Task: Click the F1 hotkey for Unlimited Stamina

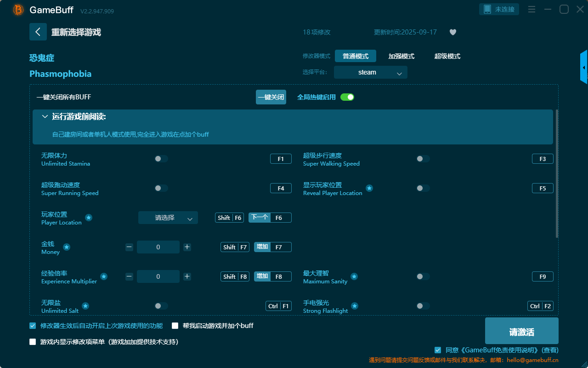Action: click(x=281, y=159)
